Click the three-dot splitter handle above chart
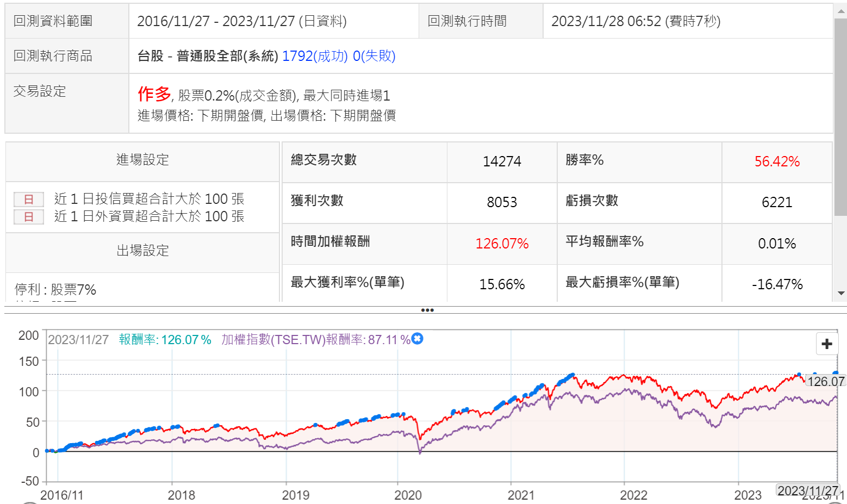This screenshot has height=504, width=847. [x=427, y=310]
